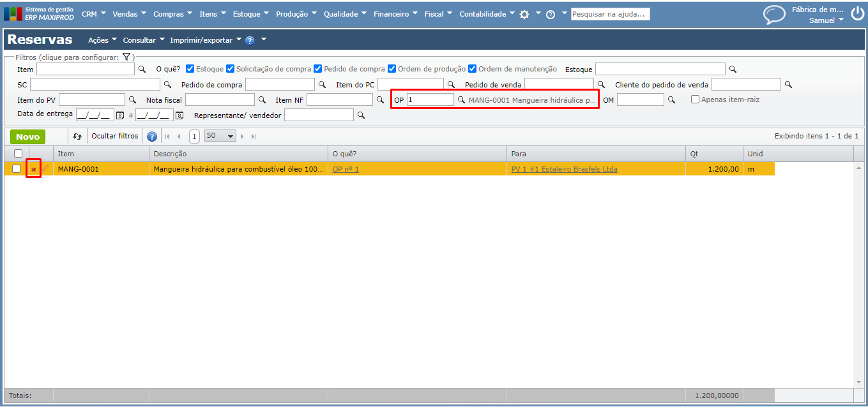Click the refresh grid icon

click(77, 136)
